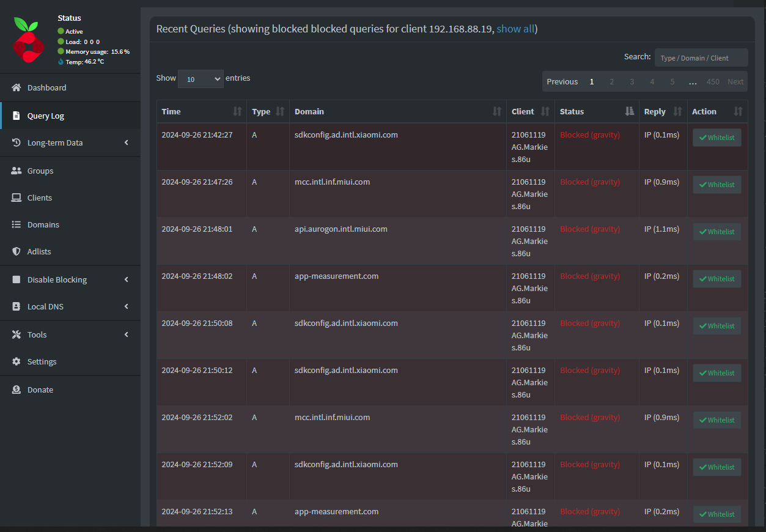Select the Query Log menu item
The height and width of the screenshot is (532, 766).
pyautogui.click(x=70, y=116)
